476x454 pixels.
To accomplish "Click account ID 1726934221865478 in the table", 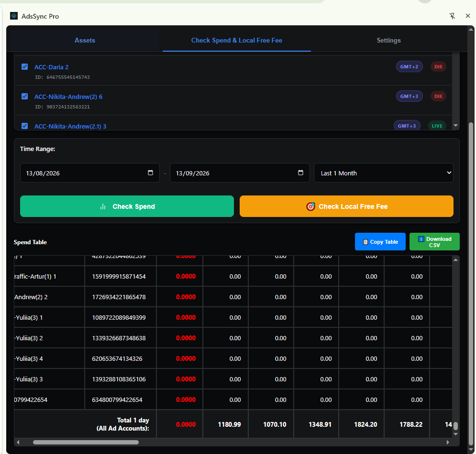I will tap(119, 297).
